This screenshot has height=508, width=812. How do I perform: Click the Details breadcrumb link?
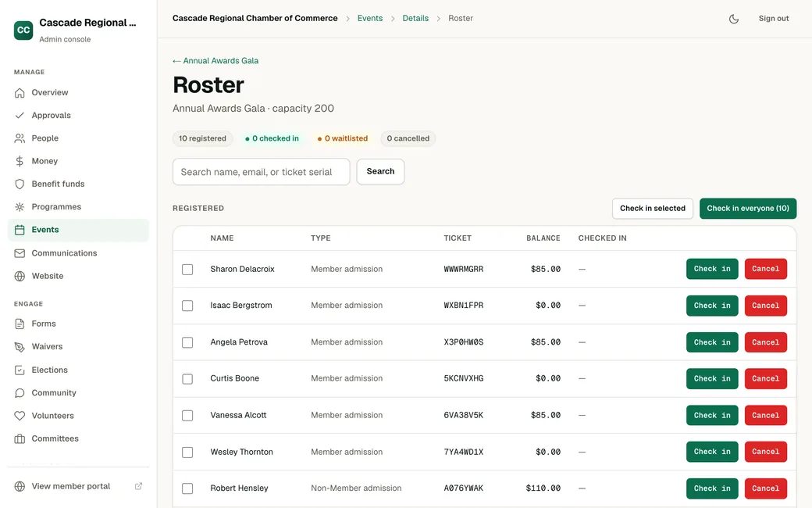click(x=415, y=18)
